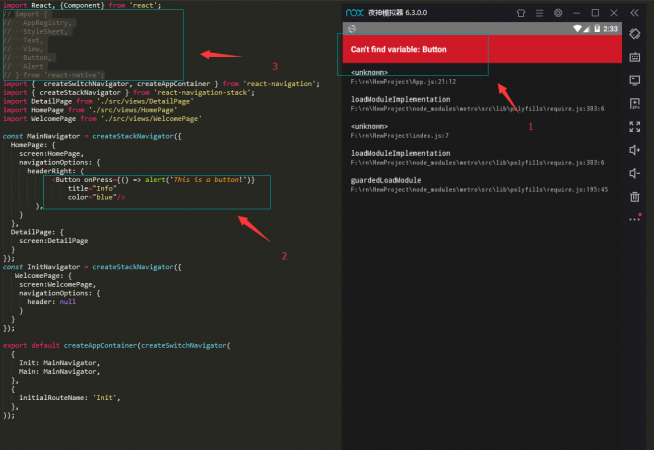Click the color="blue" attribute
The image size is (654, 450).
(x=94, y=197)
